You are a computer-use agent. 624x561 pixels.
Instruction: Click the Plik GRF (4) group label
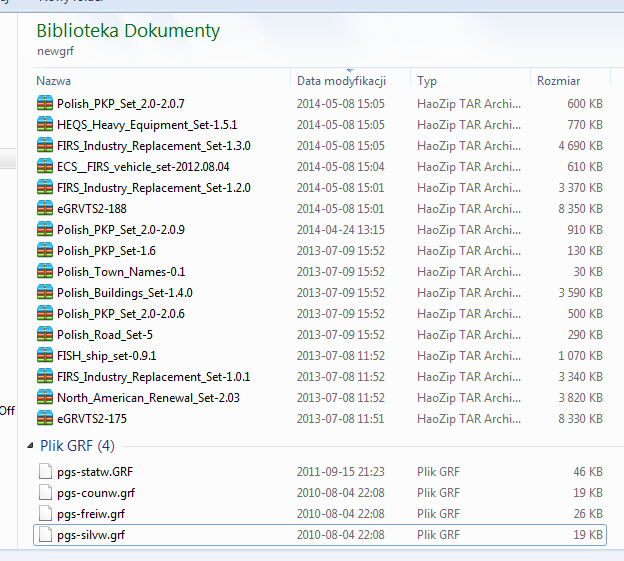tap(77, 445)
